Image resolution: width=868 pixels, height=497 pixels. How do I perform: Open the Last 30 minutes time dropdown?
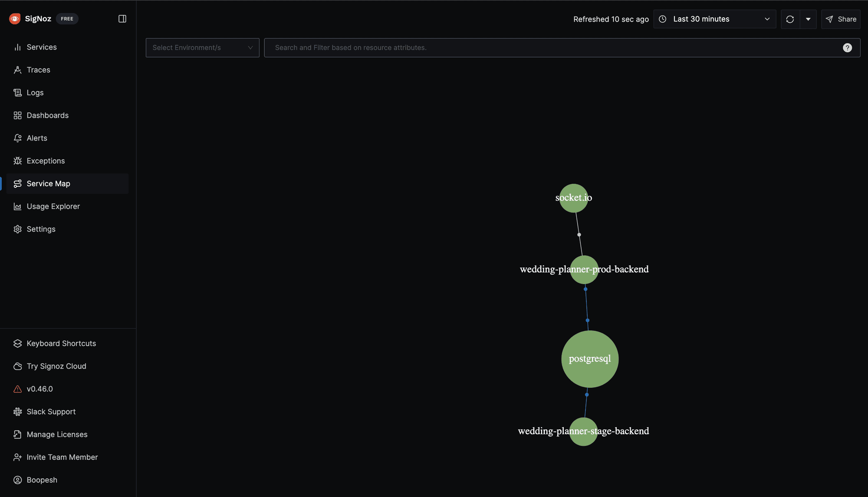(x=714, y=19)
